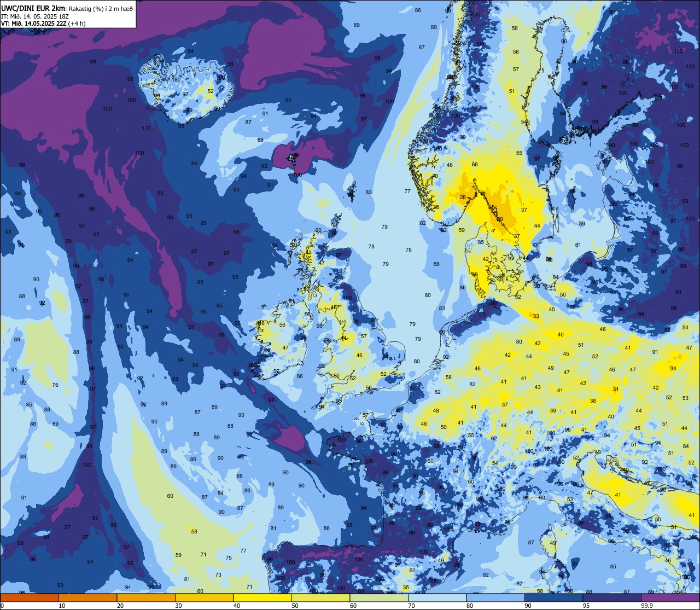This screenshot has height=610, width=700.
Task: Pick the dark navy 95–99.9 legend swatch
Action: tap(612, 597)
